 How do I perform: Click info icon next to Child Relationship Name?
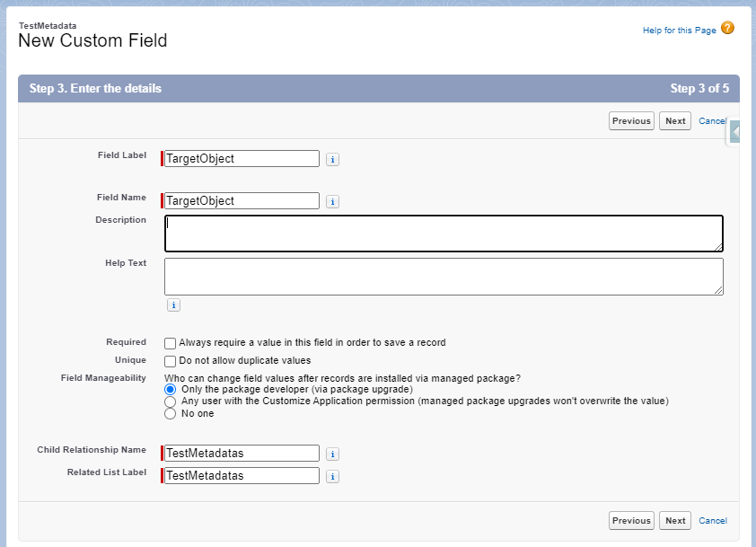332,454
